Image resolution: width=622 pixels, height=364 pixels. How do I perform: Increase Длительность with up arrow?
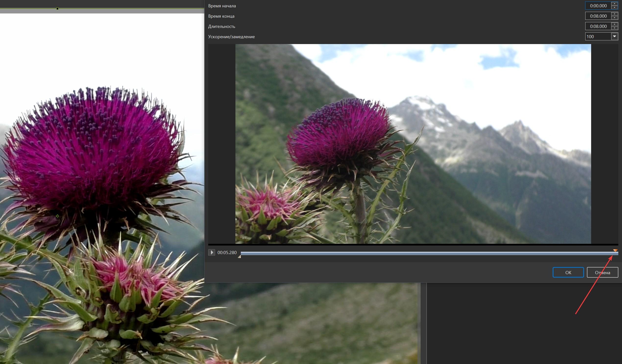point(614,24)
